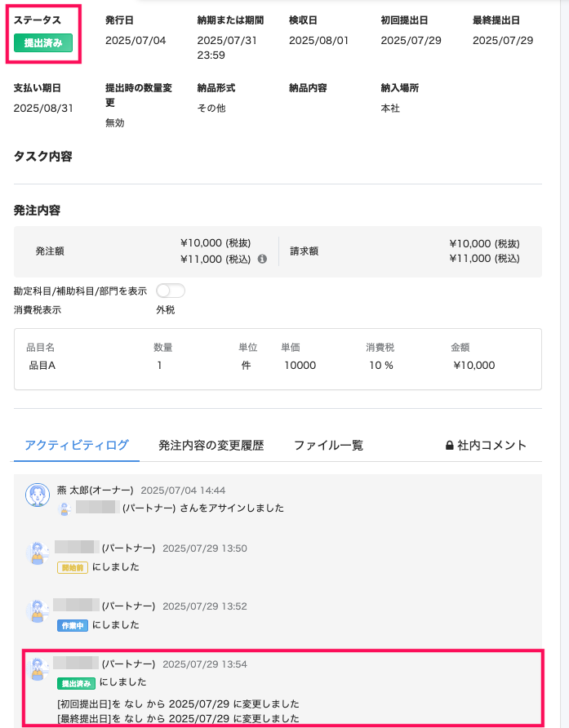
Task: Click the 請求額 ¥11,000 (税込) amount
Action: (484, 259)
